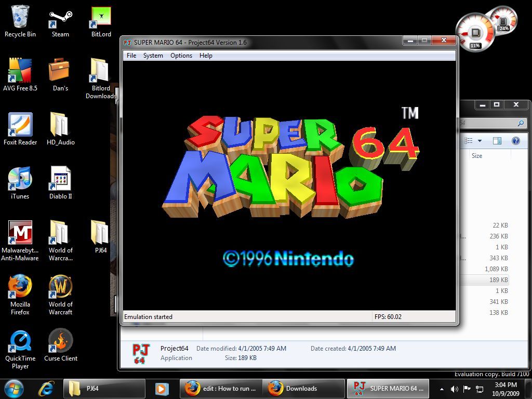Image resolution: width=532 pixels, height=399 pixels.
Task: Open the volume speaker tray icon
Action: click(454, 389)
